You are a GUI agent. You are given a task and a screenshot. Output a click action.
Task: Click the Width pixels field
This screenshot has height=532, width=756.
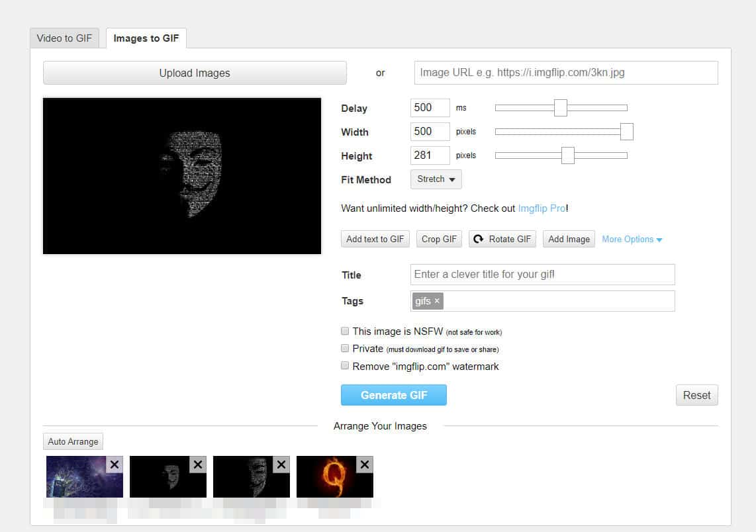tap(430, 132)
